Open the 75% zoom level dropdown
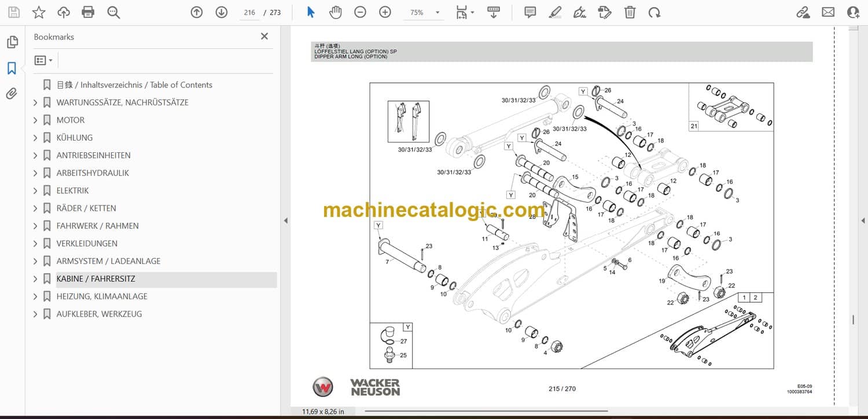Image resolution: width=868 pixels, height=419 pixels. 437,12
